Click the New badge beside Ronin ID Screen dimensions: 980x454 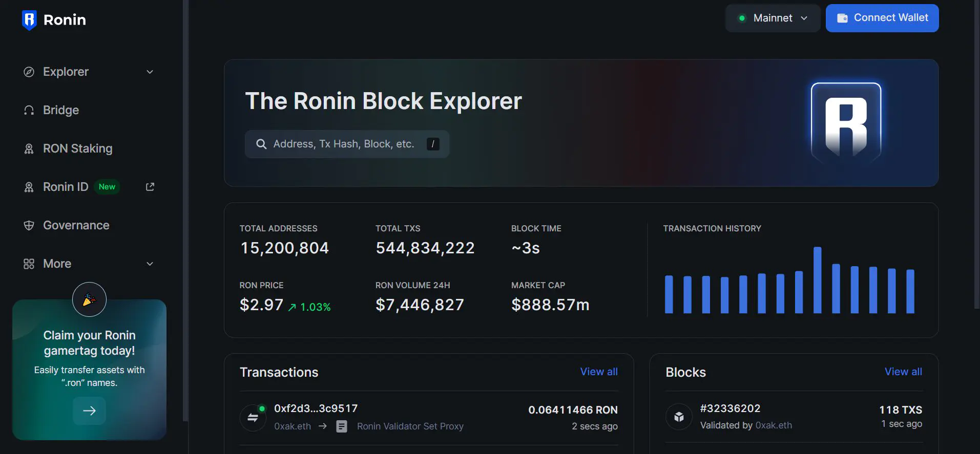click(x=107, y=187)
